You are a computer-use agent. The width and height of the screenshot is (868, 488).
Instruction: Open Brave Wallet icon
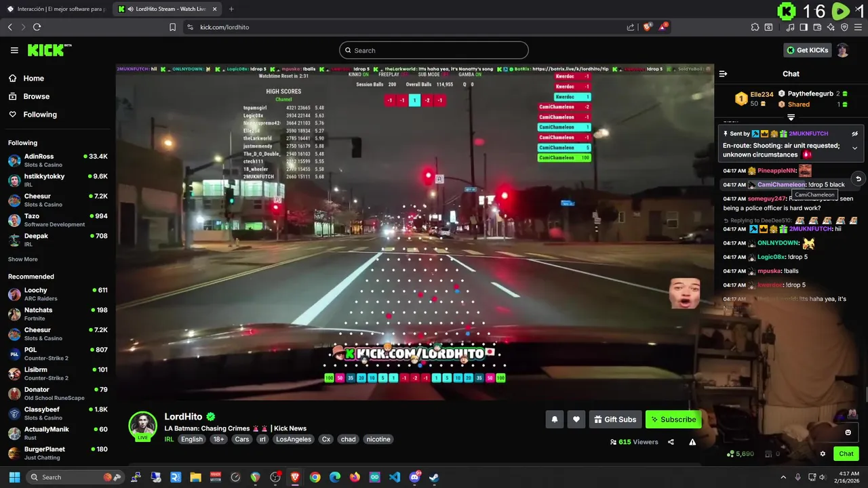click(817, 27)
